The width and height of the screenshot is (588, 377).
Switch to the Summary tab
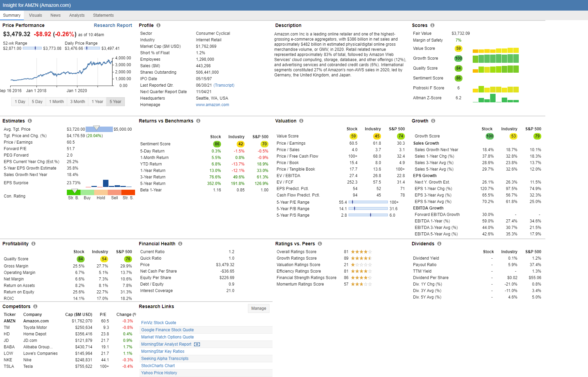point(12,15)
